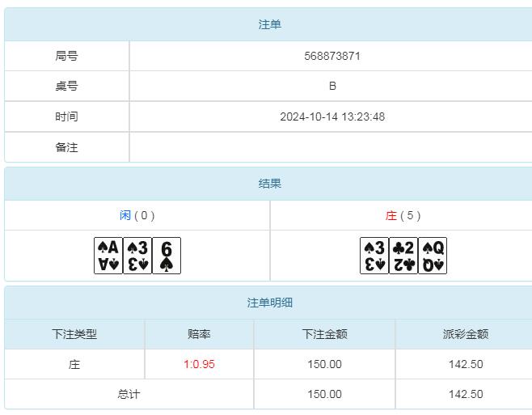532x415 pixels.
Task: Click the Banker's 3 of spades card
Action: pos(374,256)
